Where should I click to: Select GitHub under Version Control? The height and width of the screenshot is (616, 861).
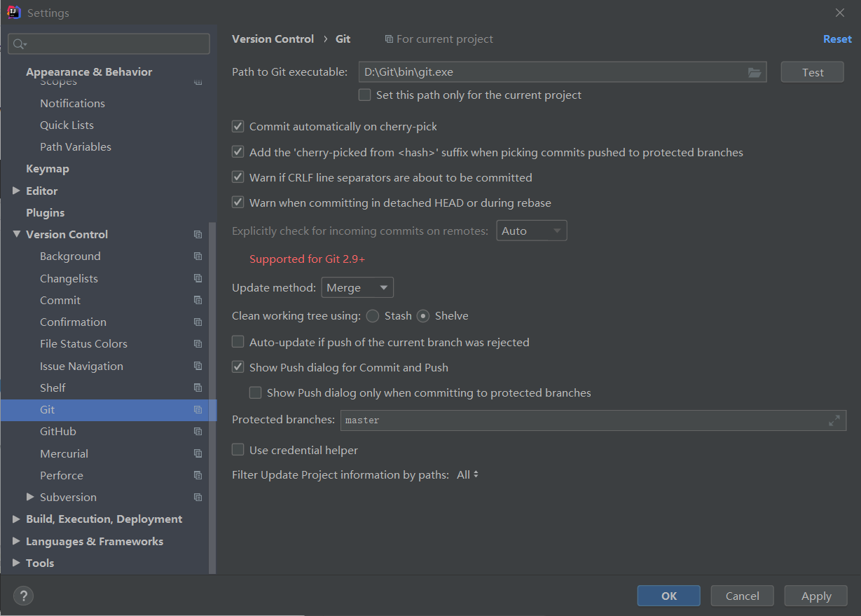click(x=58, y=432)
